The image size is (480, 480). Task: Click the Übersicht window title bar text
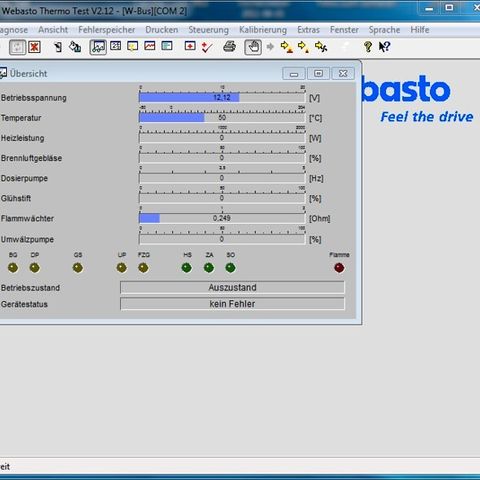[29, 74]
